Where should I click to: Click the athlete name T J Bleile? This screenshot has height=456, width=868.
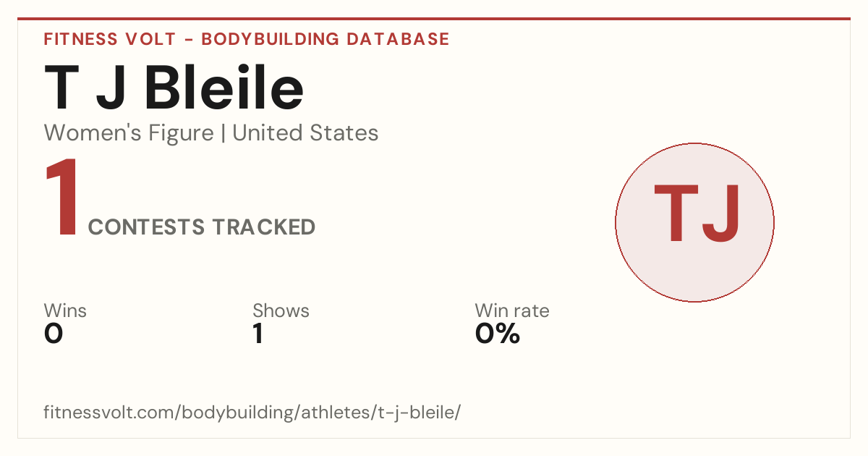point(174,87)
